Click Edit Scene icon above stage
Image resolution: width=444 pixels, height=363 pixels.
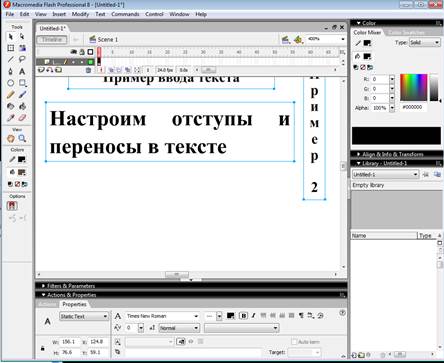285,40
